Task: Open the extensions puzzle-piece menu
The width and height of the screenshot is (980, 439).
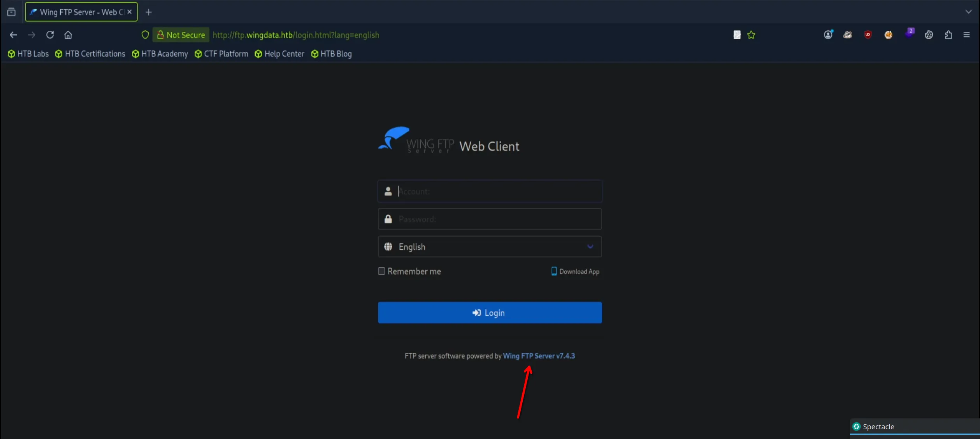Action: (948, 35)
